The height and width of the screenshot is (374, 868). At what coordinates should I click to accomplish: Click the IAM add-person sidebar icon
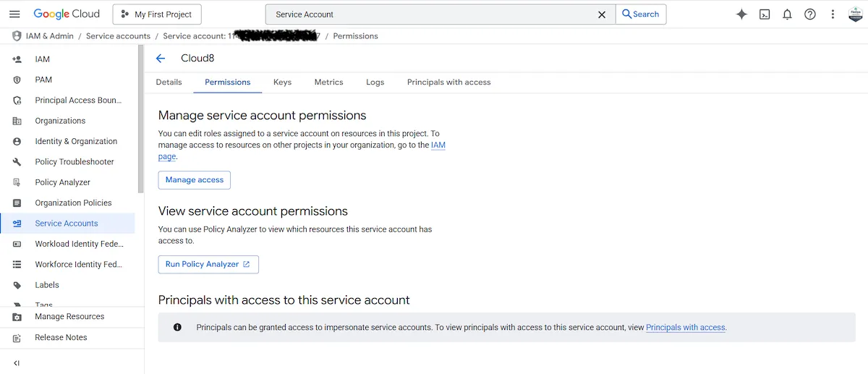tap(17, 59)
